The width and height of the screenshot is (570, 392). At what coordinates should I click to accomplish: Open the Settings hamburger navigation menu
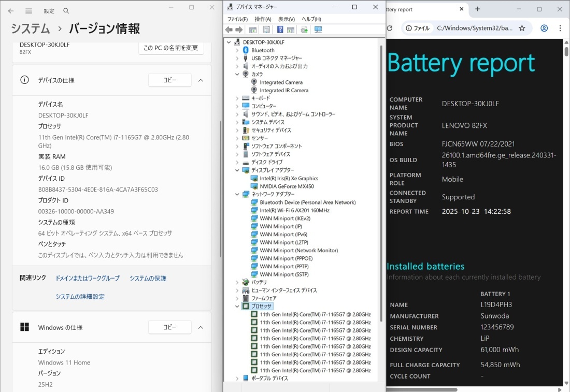tap(28, 11)
